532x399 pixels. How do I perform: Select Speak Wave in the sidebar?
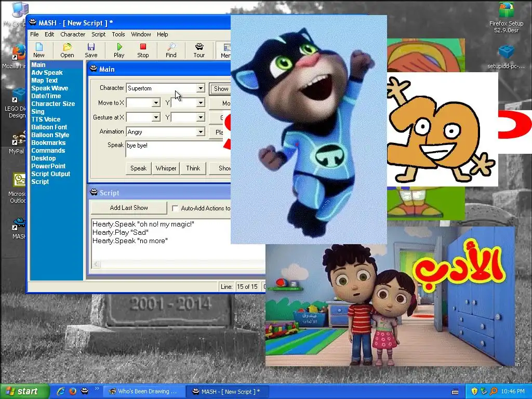(49, 88)
